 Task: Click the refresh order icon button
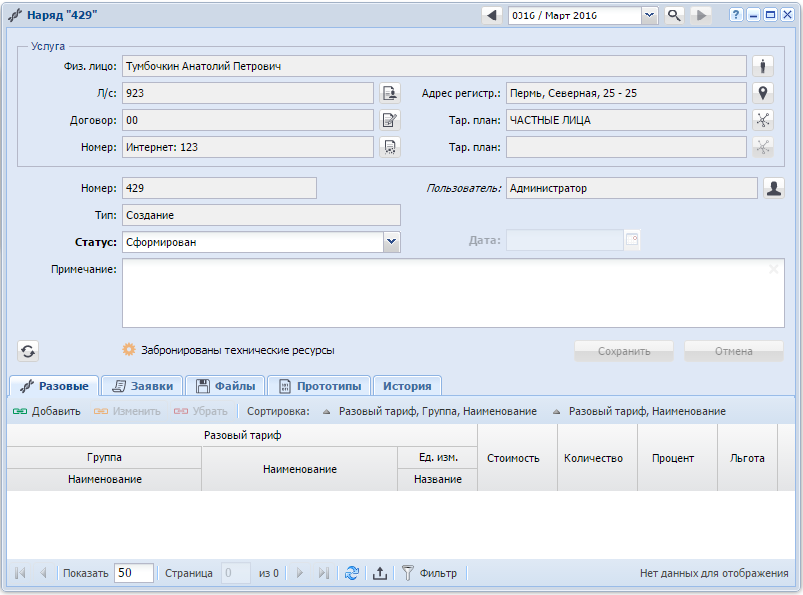coord(28,351)
